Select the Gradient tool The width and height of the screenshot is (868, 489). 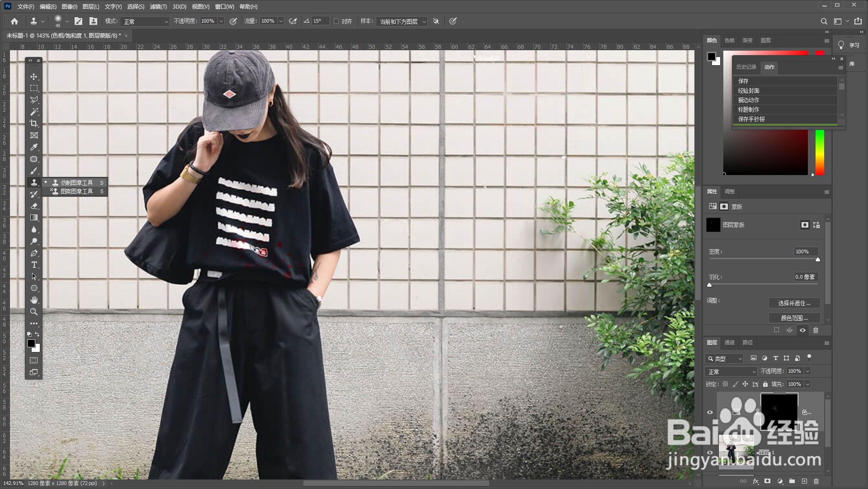tap(34, 218)
